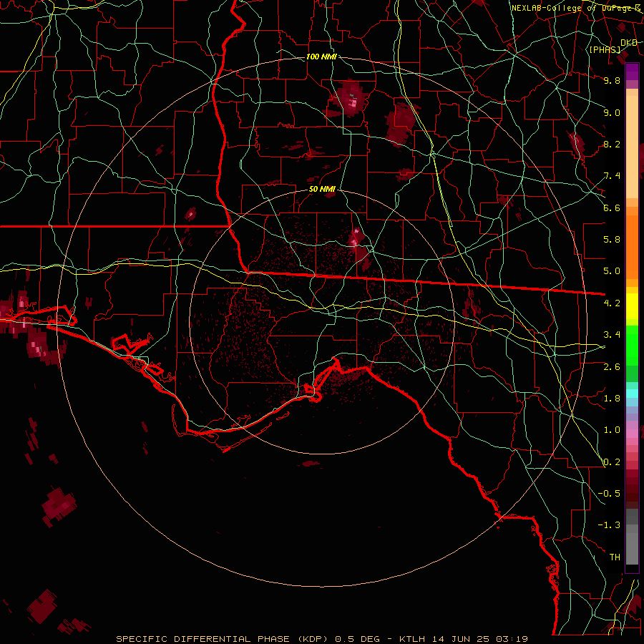The image size is (644, 644).
Task: Click the 1.0 scale label
Action: [x=612, y=430]
